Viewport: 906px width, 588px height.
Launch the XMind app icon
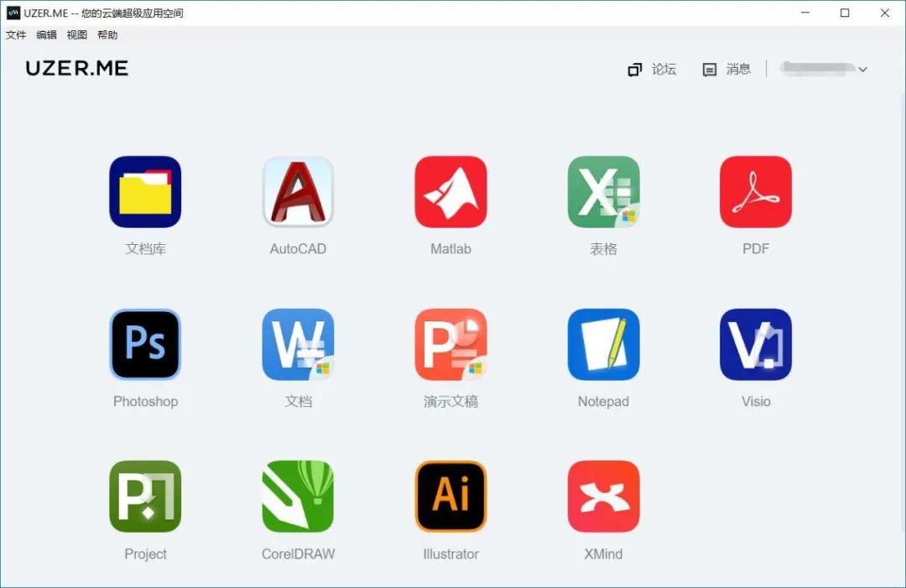603,497
